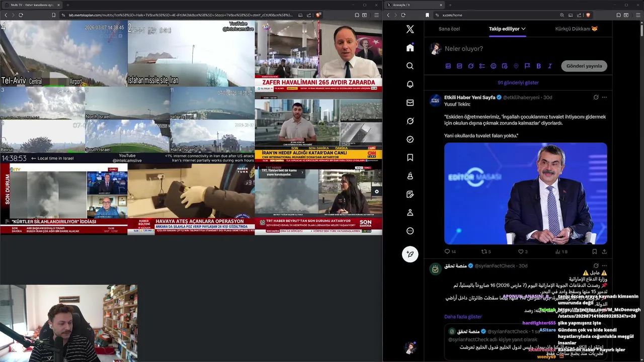
Task: Open account avatar at X sidebar bottom
Action: 410,347
